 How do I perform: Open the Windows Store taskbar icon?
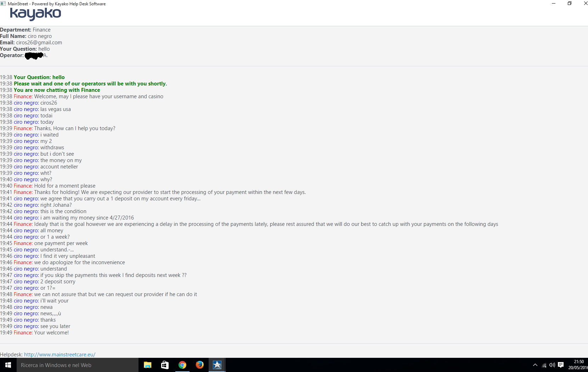click(165, 365)
